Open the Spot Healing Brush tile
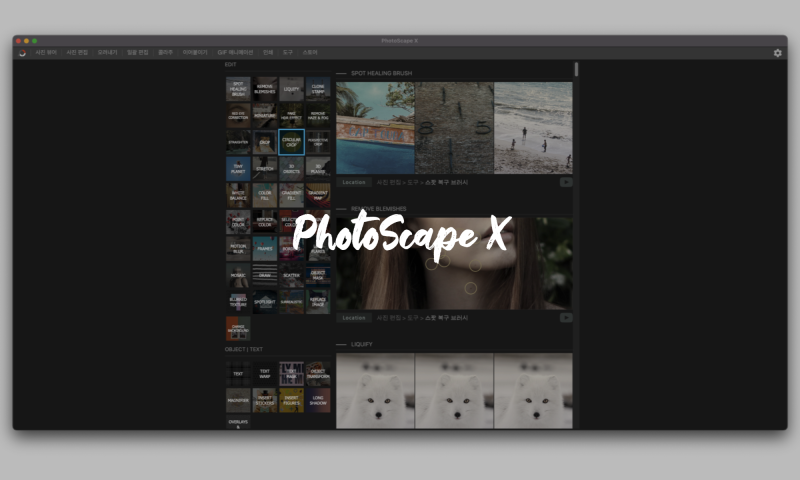The height and width of the screenshot is (480, 800). click(238, 89)
